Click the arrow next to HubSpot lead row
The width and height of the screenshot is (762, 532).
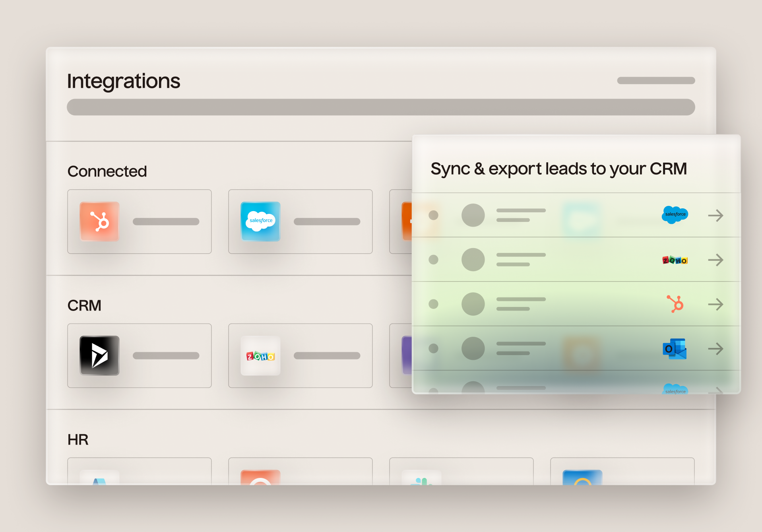pyautogui.click(x=715, y=305)
